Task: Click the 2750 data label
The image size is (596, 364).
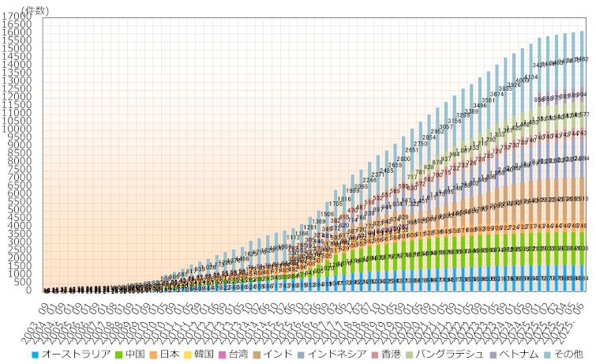Action: [x=421, y=144]
